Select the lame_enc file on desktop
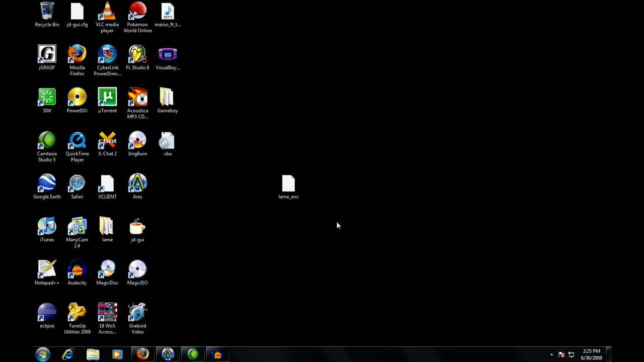This screenshot has width=644, height=362. point(288,187)
